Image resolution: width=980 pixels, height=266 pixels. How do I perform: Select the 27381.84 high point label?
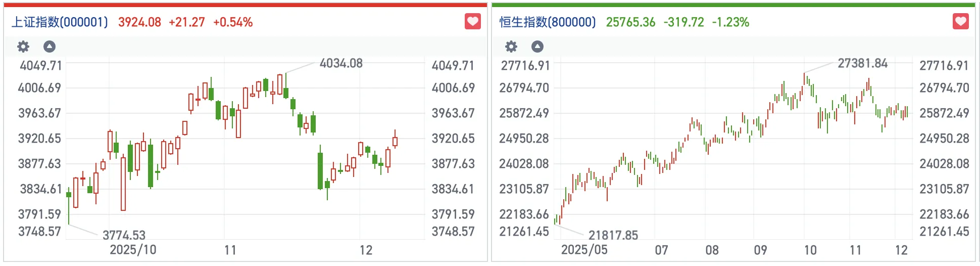pos(862,63)
